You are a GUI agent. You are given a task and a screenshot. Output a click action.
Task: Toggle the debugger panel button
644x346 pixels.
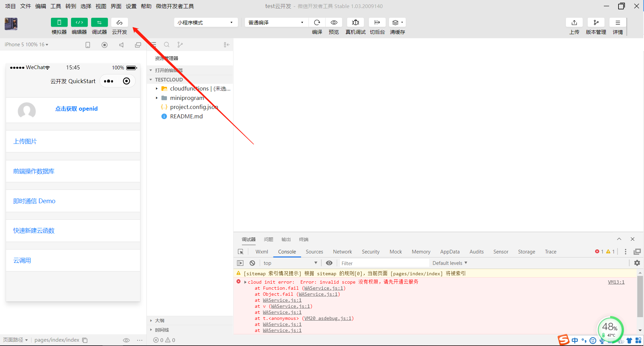tap(100, 22)
